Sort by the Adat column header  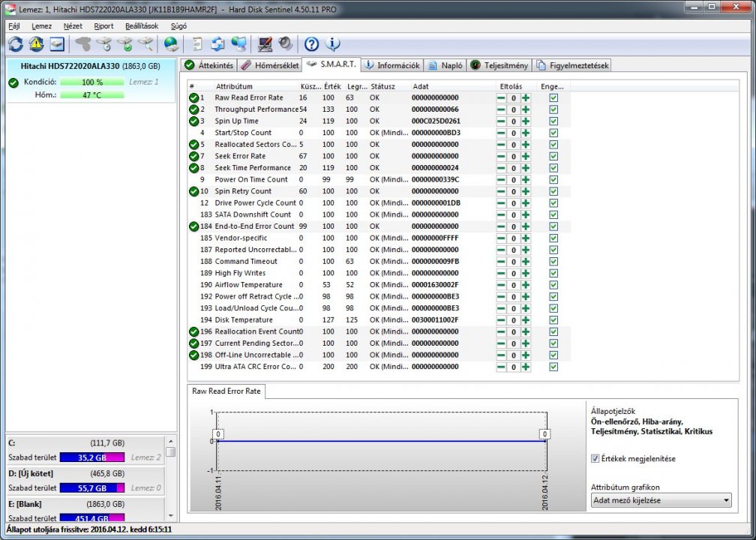(x=452, y=86)
